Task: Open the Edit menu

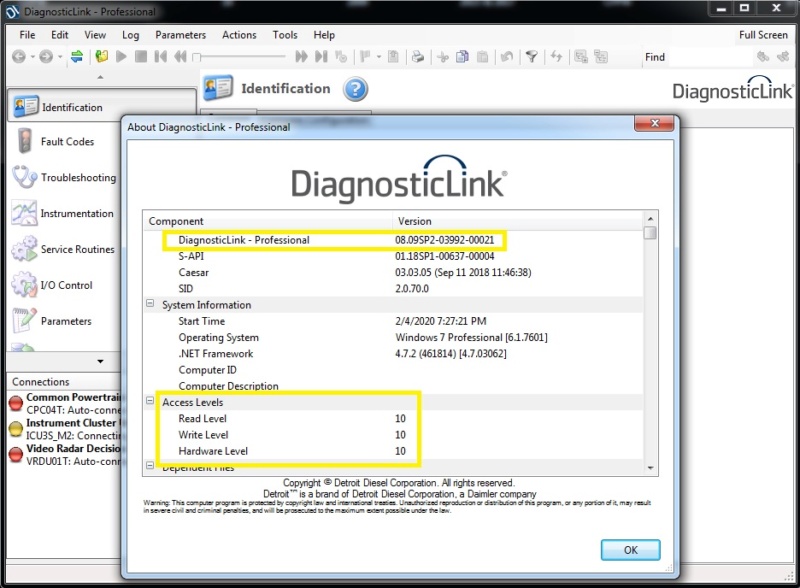Action: [x=60, y=35]
